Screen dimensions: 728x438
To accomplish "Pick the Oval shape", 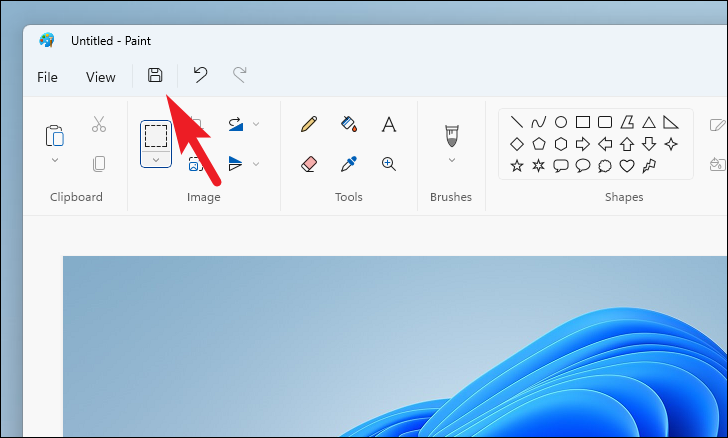I will [561, 122].
